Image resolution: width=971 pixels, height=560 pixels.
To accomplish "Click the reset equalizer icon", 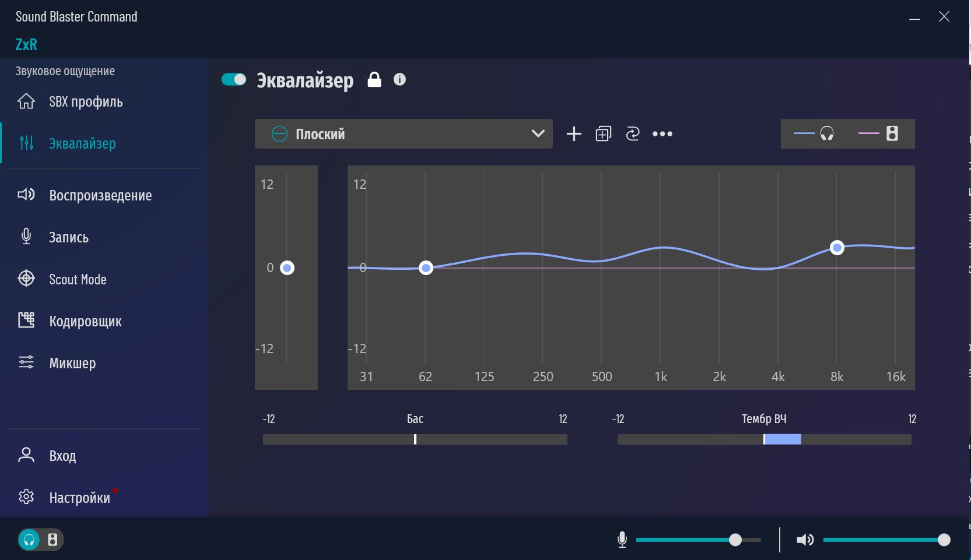I will (633, 134).
